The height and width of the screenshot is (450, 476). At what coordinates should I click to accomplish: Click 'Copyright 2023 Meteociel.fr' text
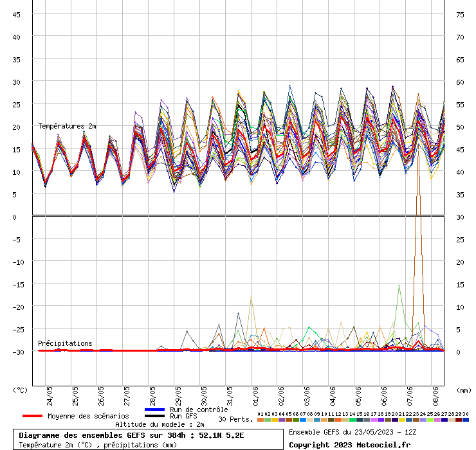click(349, 445)
